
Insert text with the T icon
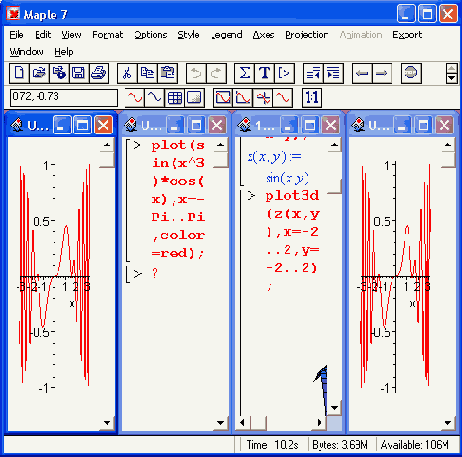point(265,73)
